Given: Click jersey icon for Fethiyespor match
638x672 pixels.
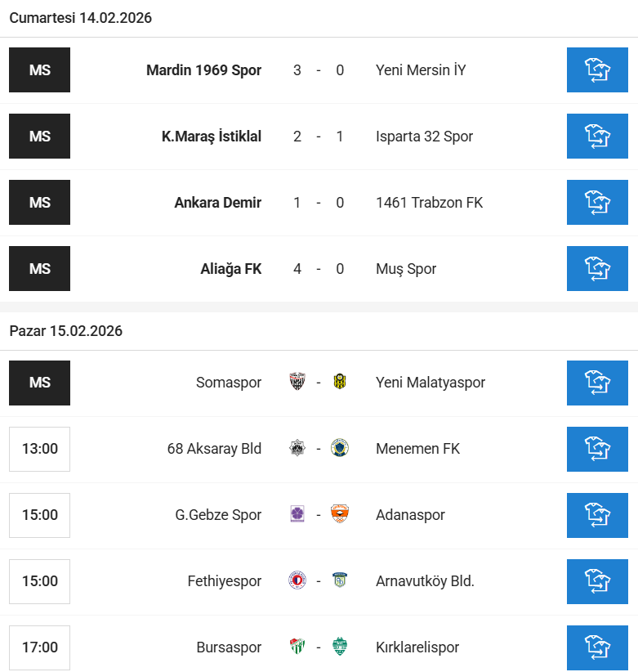Looking at the screenshot, I should point(598,581).
